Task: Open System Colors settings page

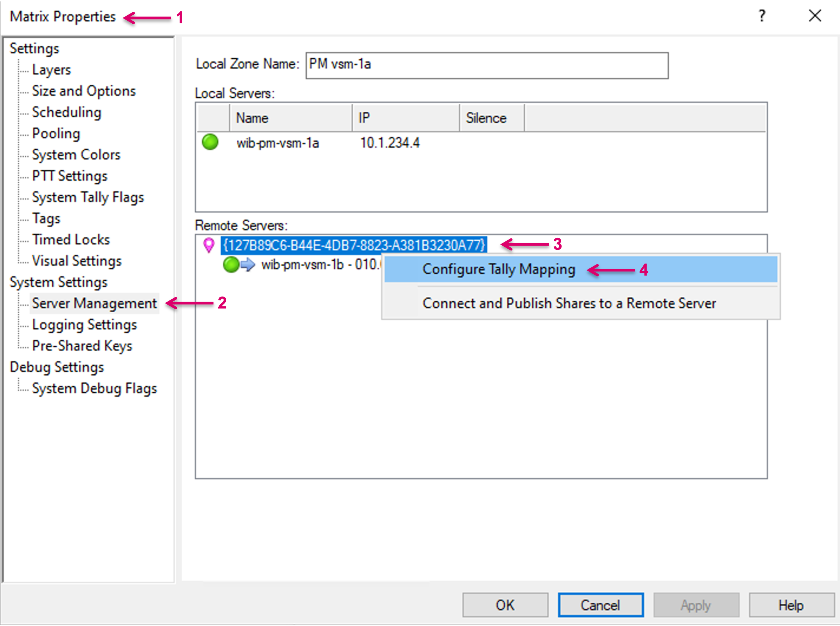Action: (x=76, y=155)
